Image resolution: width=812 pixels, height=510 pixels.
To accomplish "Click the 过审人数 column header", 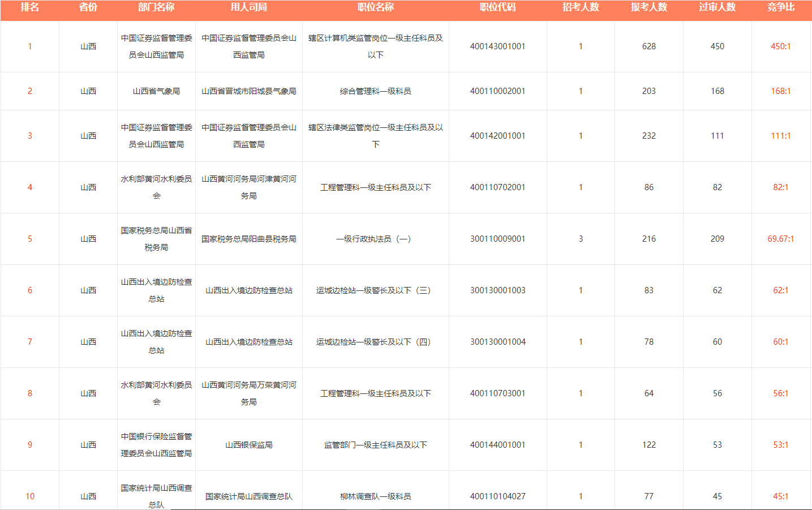I will pyautogui.click(x=717, y=7).
